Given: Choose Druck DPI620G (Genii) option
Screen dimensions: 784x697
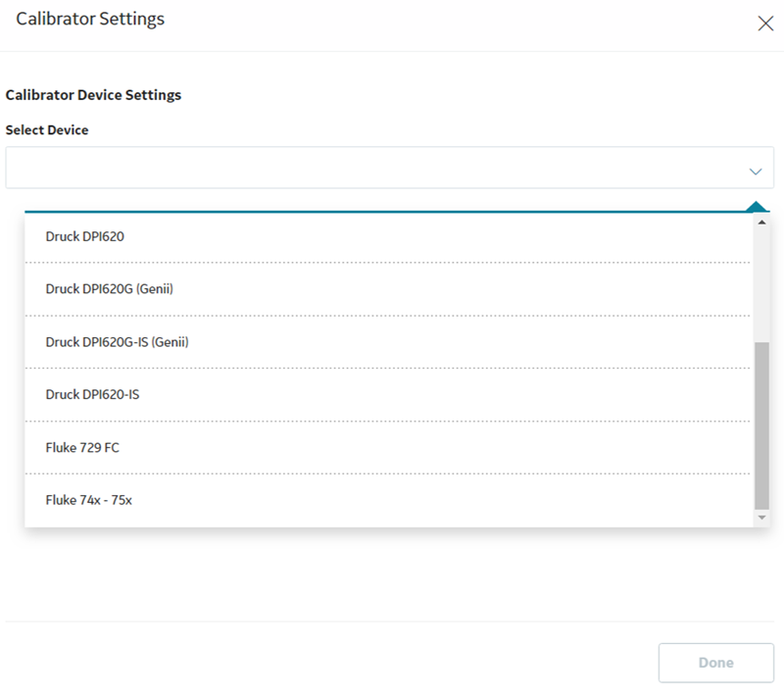Looking at the screenshot, I should point(387,289).
